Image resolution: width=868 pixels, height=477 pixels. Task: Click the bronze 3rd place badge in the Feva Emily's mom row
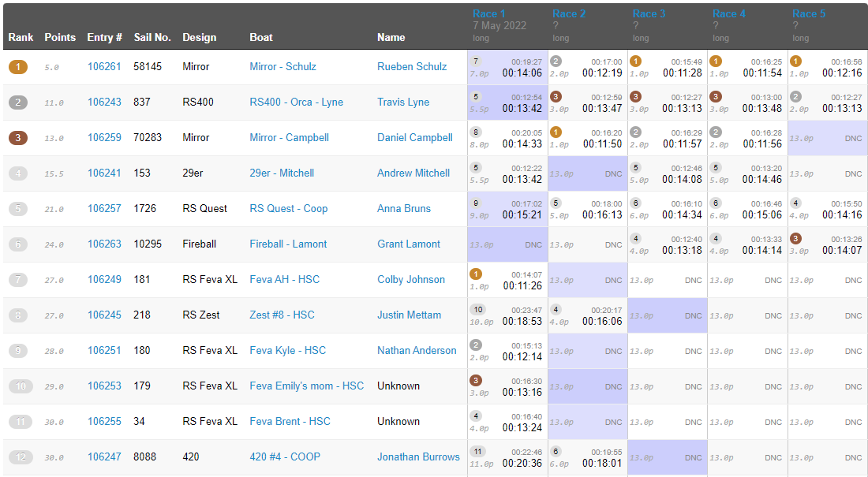click(x=476, y=380)
